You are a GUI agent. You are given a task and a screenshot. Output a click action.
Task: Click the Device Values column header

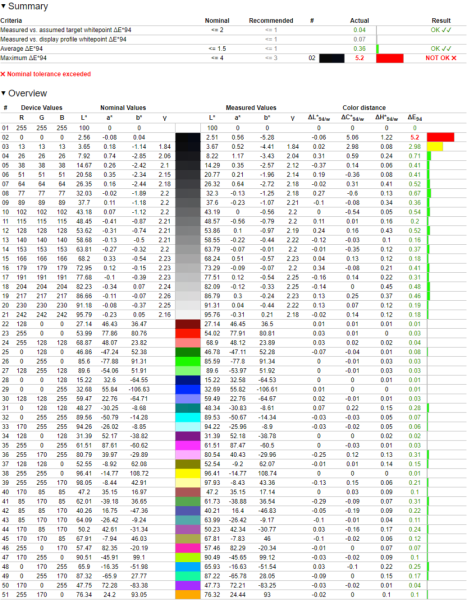(x=41, y=108)
